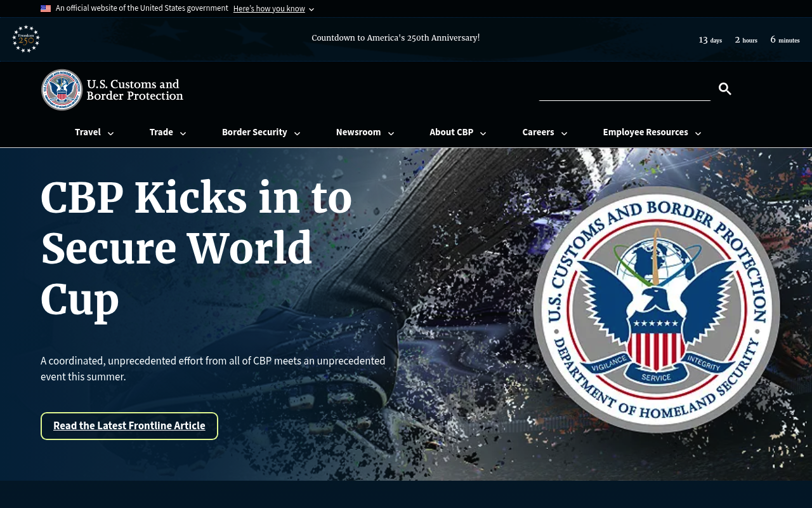Expand the About CBP chevron arrow
The width and height of the screenshot is (812, 508).
pyautogui.click(x=483, y=133)
